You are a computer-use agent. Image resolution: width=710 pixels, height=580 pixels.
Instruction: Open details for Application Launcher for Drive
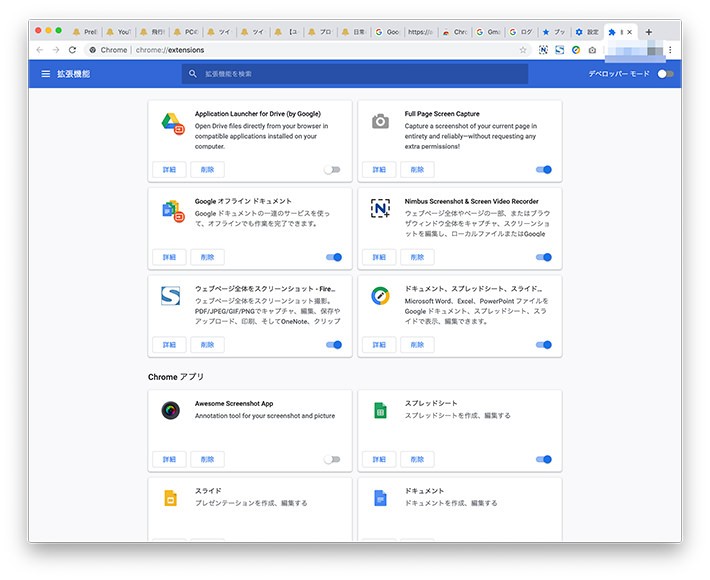click(x=169, y=169)
